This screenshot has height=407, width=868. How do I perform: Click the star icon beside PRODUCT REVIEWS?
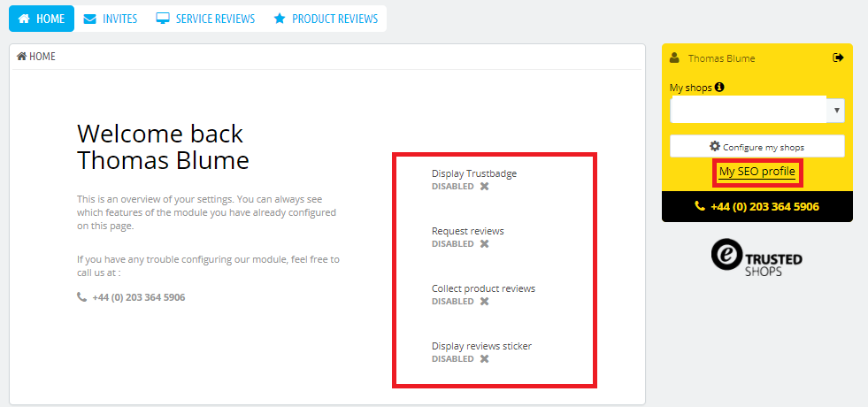pos(280,19)
